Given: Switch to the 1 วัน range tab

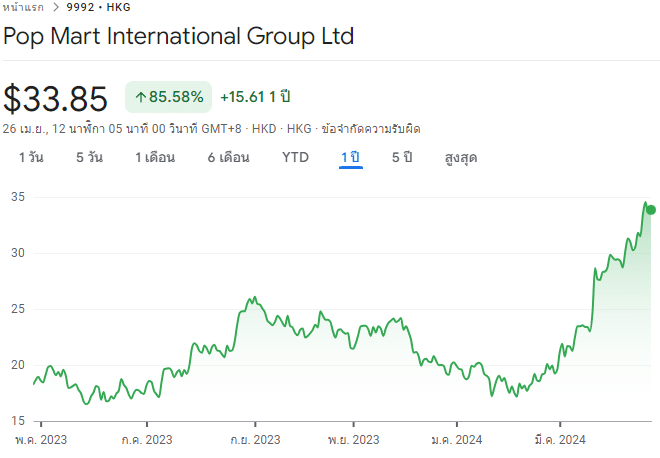Looking at the screenshot, I should click(31, 157).
